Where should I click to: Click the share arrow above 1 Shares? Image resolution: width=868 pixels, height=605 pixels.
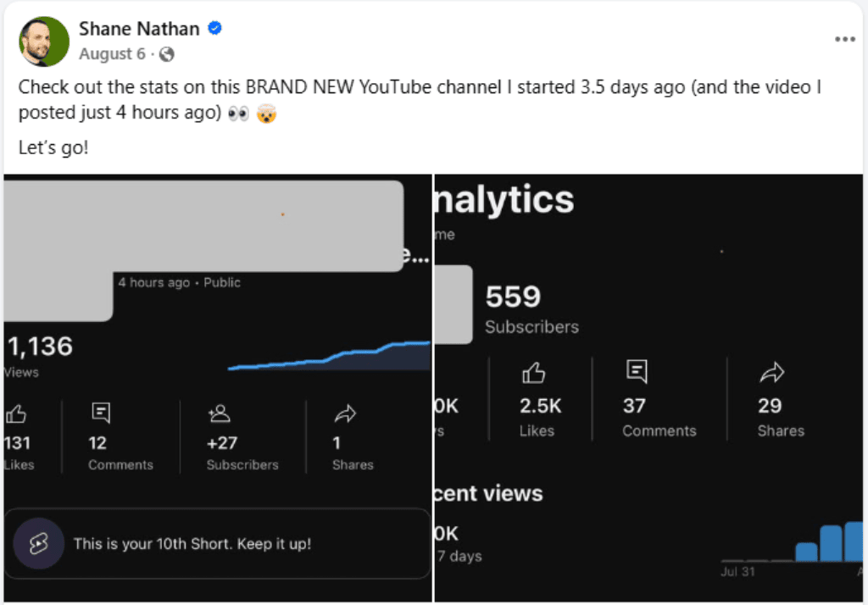(345, 414)
